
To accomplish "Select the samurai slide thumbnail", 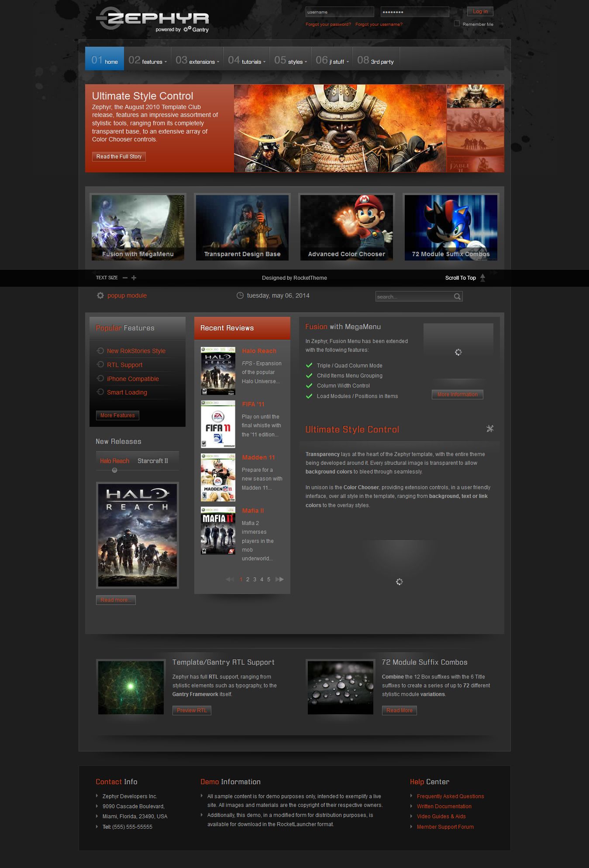I will tap(475, 96).
